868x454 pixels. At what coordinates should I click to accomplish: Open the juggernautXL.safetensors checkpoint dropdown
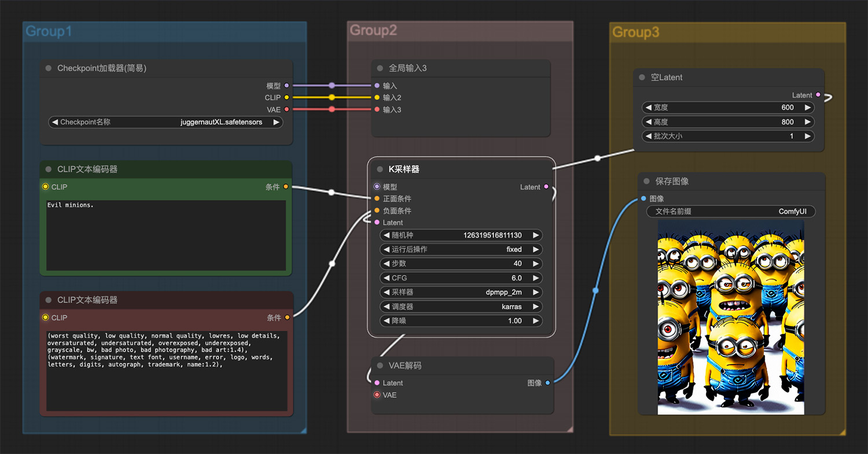pos(165,122)
